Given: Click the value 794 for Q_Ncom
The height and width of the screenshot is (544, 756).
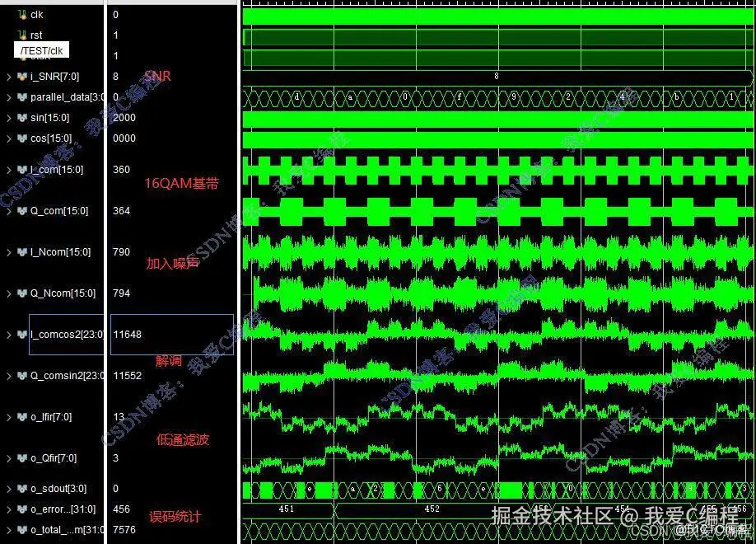Looking at the screenshot, I should pos(122,293).
